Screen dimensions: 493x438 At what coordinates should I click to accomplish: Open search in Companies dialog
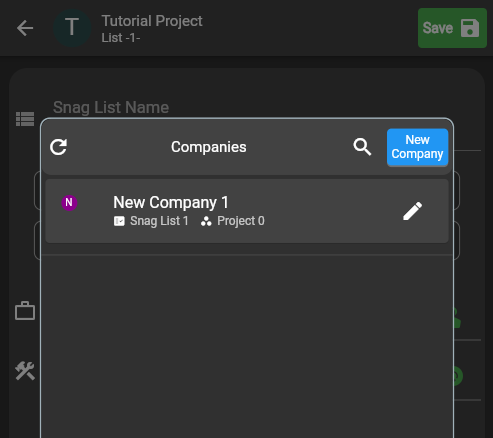[362, 147]
